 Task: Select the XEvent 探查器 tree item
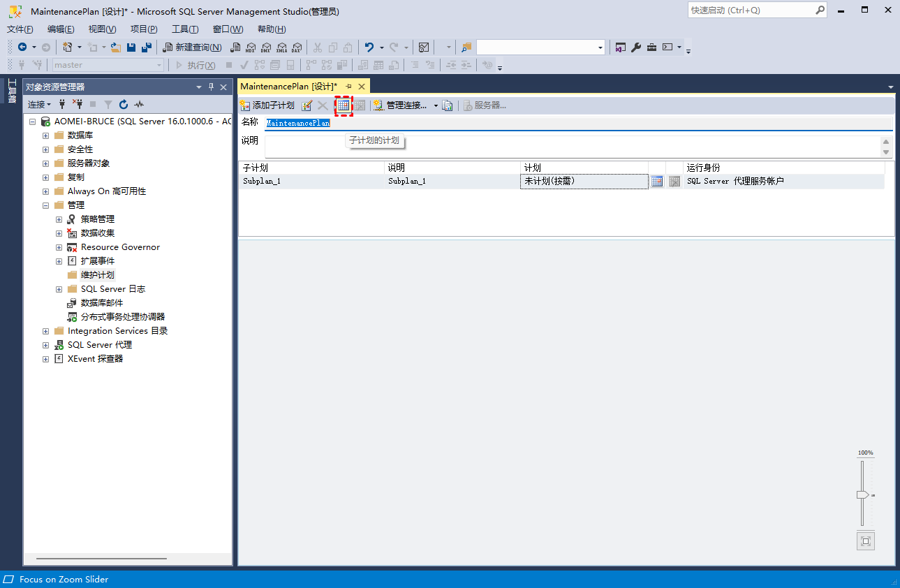[x=95, y=359]
